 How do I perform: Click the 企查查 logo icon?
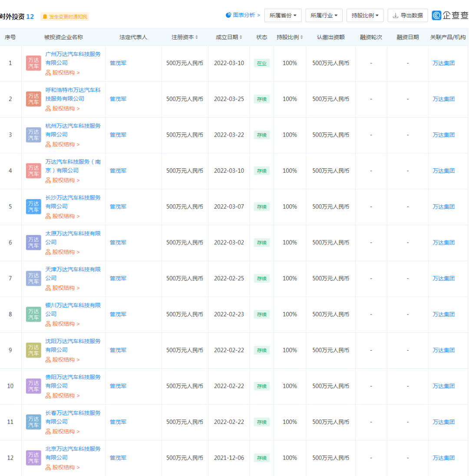436,15
